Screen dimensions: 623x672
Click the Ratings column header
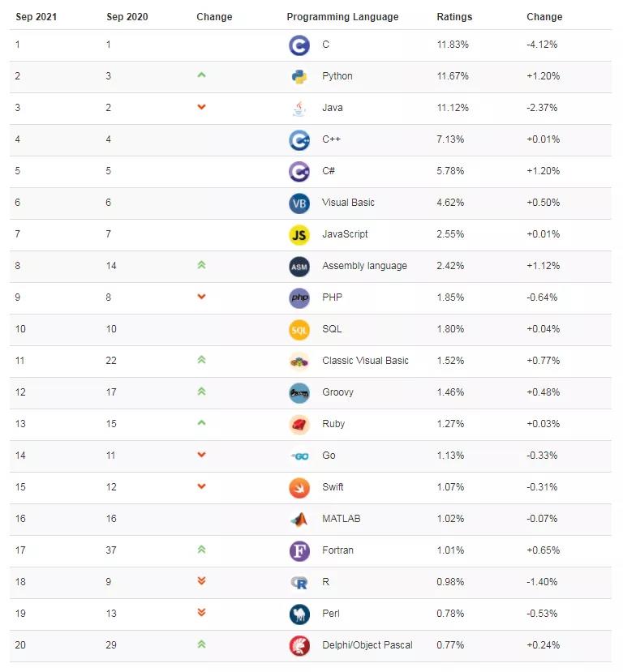click(x=454, y=17)
